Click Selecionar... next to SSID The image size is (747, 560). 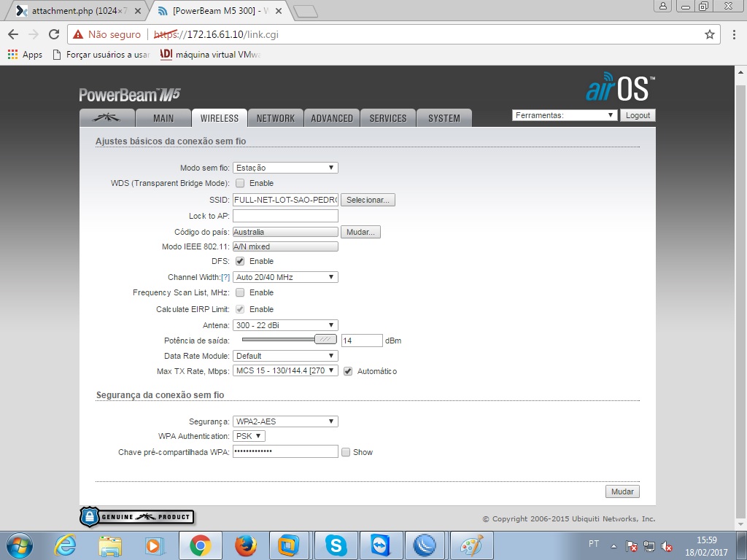[368, 200]
